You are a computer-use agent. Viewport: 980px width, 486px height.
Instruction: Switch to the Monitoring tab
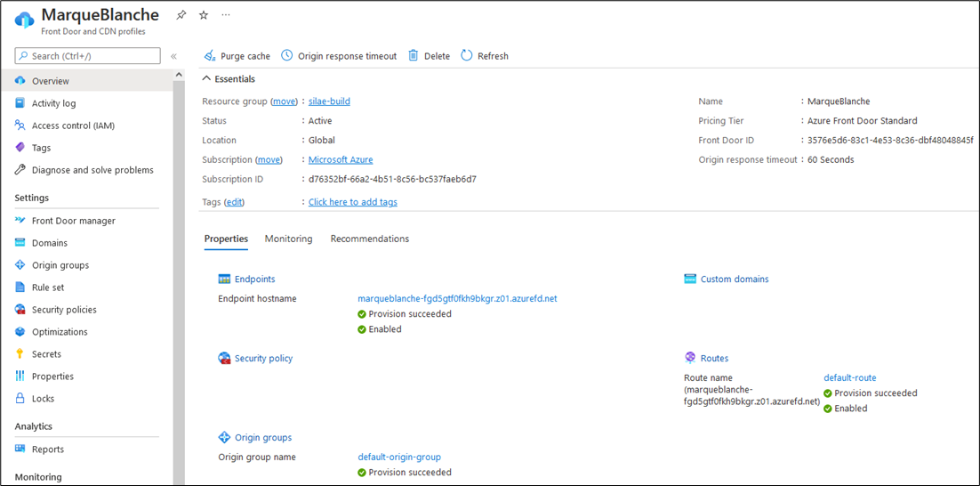point(289,239)
